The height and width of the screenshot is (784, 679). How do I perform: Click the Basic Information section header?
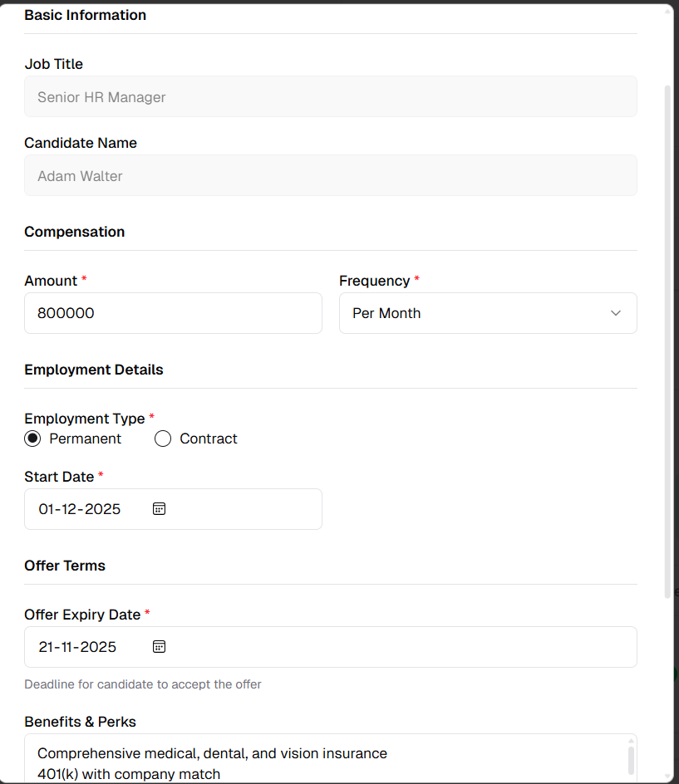[85, 14]
